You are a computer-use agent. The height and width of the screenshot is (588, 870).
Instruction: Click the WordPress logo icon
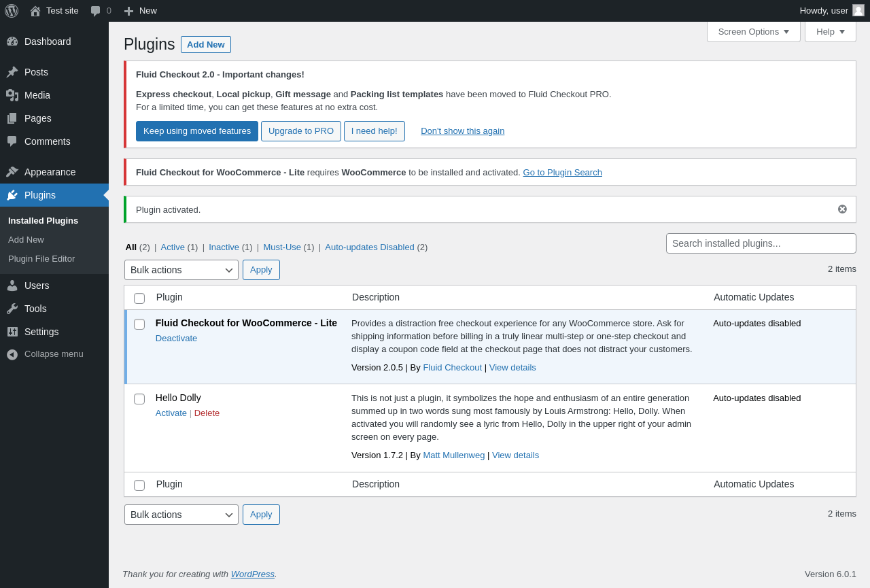click(x=12, y=11)
